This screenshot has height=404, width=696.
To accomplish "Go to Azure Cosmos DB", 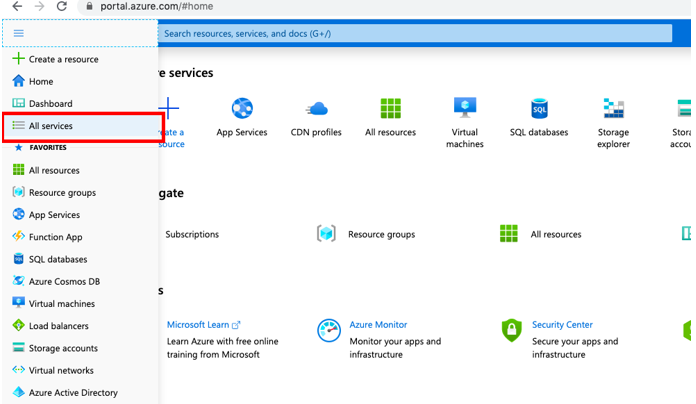I will click(x=64, y=282).
